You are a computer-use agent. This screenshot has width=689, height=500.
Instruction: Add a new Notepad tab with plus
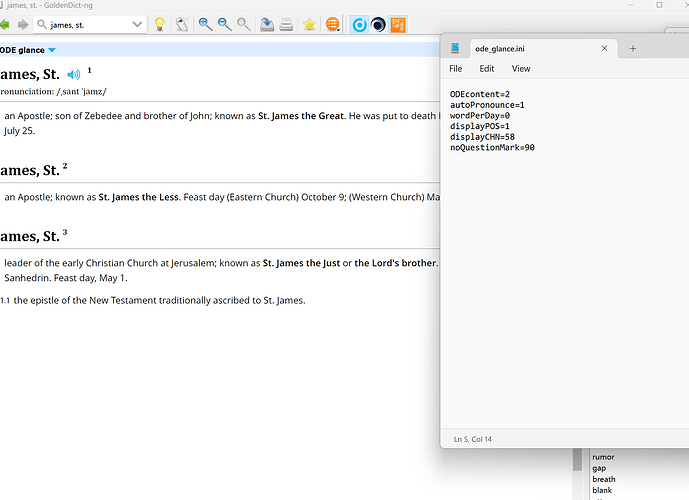pos(633,48)
